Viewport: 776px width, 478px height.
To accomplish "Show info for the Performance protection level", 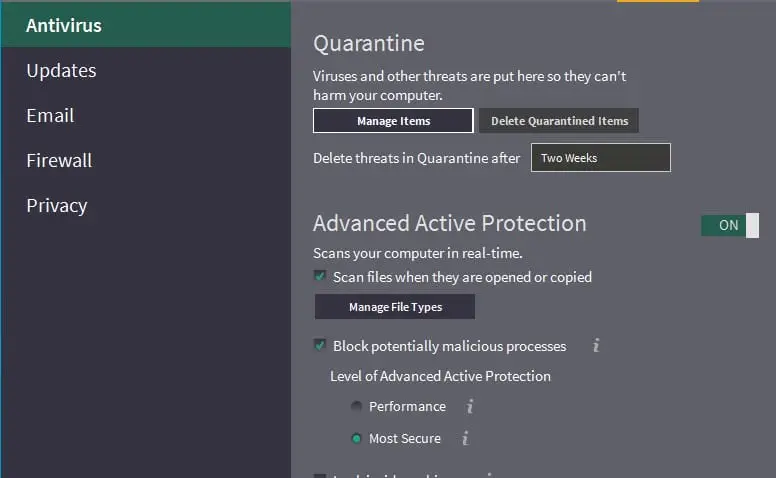I will tap(470, 406).
